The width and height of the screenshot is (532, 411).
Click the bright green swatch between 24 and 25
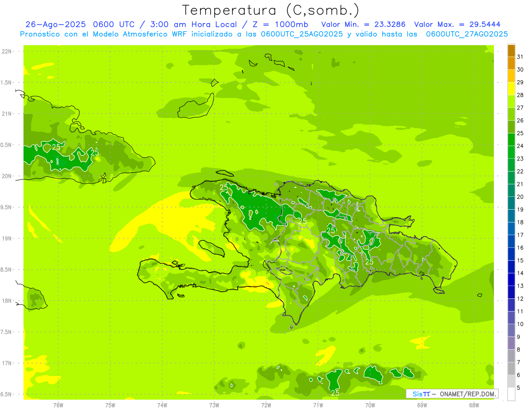click(x=511, y=140)
